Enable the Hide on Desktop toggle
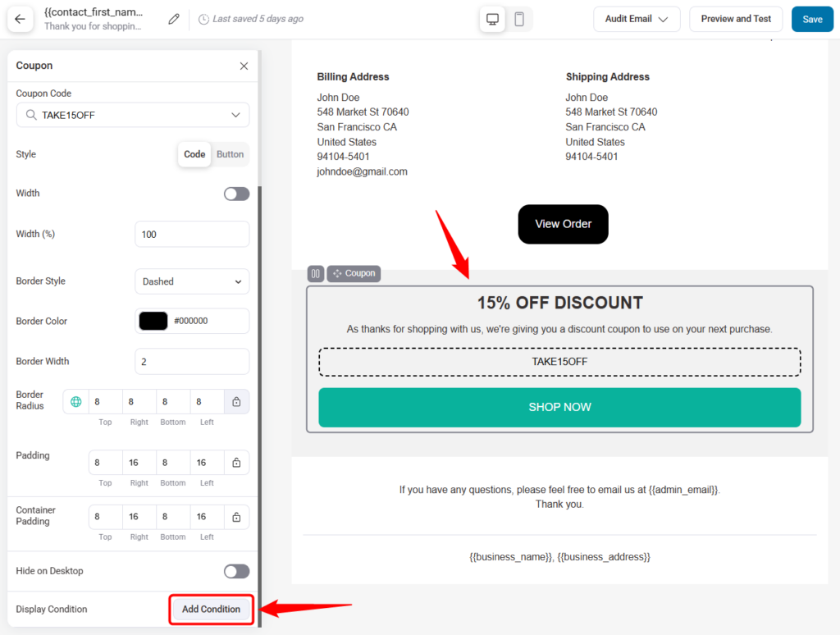 pos(236,571)
